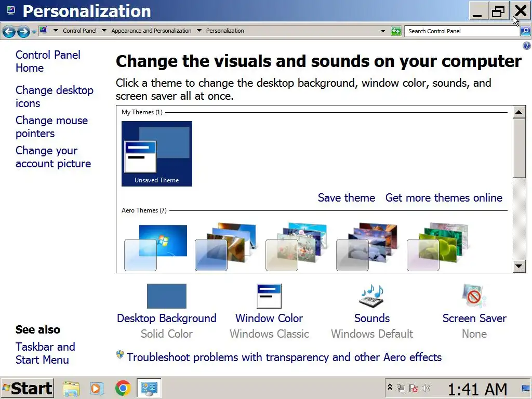Click the Sounds keyboard notes icon
Image resolution: width=532 pixels, height=399 pixels.
[x=372, y=296]
